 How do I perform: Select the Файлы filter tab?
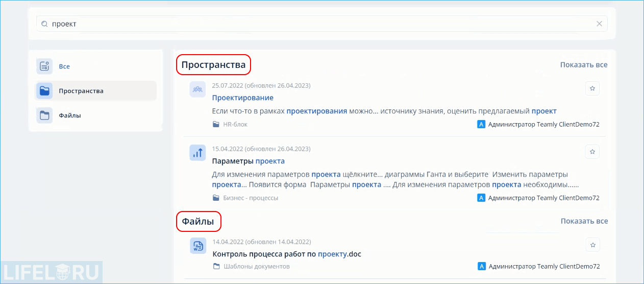click(x=96, y=115)
